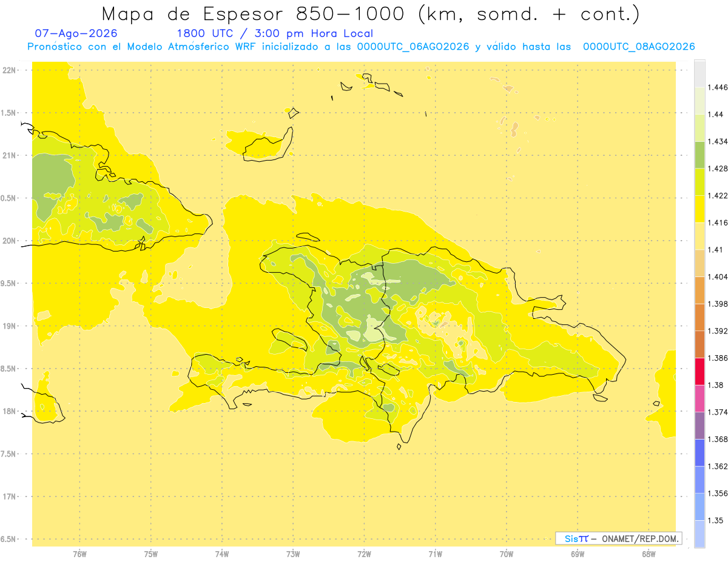Click the legend value 1.434
Viewport: 728px width, 562px height.
click(718, 141)
